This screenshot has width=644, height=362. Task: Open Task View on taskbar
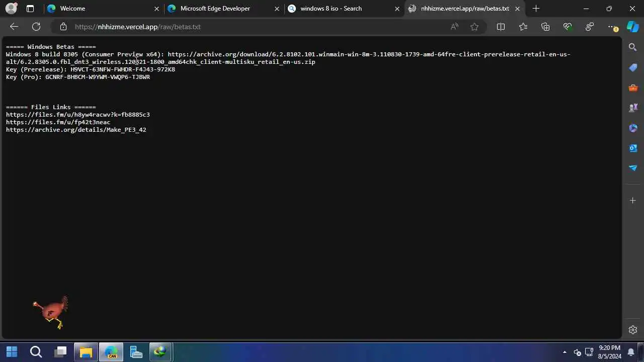click(61, 351)
